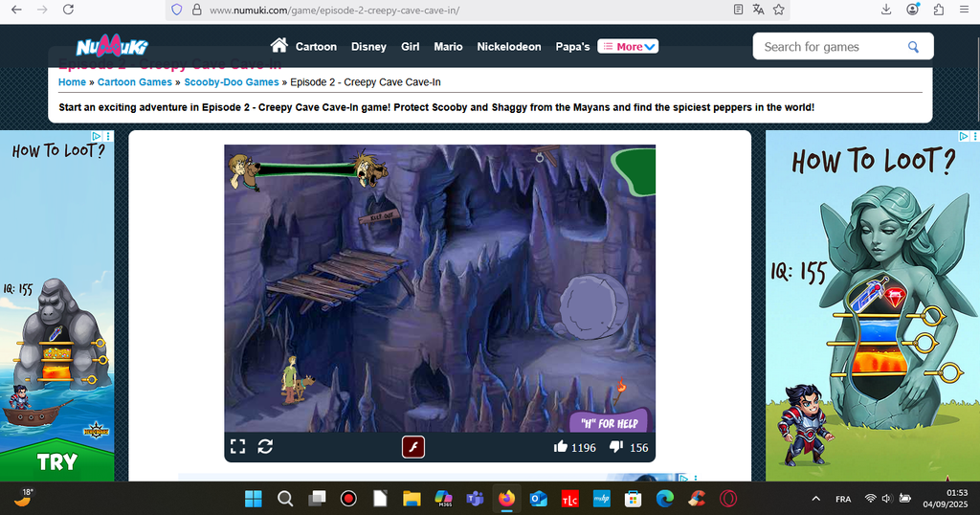This screenshot has width=980, height=515.
Task: Open the Windows Start button
Action: [x=253, y=499]
